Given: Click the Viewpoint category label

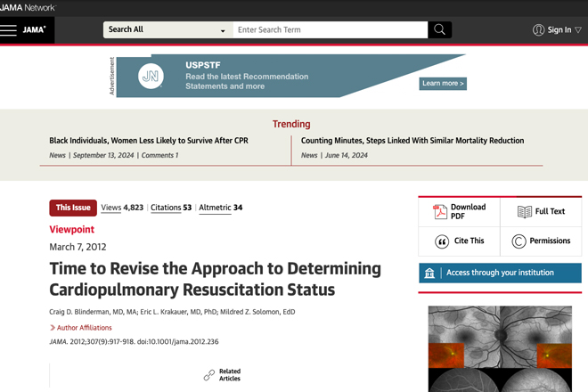Looking at the screenshot, I should coord(71,229).
